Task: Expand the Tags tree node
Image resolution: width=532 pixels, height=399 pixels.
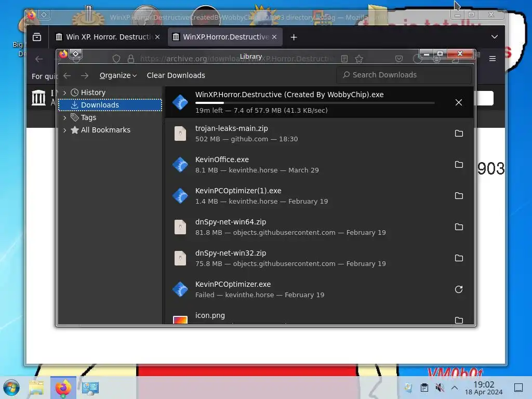Action: click(x=64, y=118)
